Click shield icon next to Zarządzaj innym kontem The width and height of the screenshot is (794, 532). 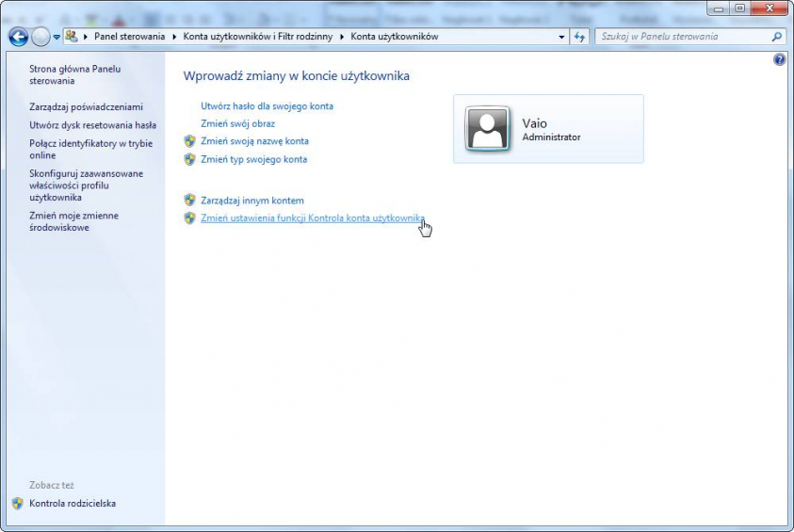point(189,201)
